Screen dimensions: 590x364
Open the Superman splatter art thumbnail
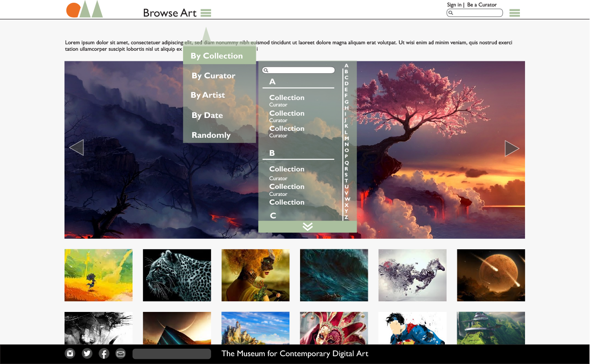point(413,328)
